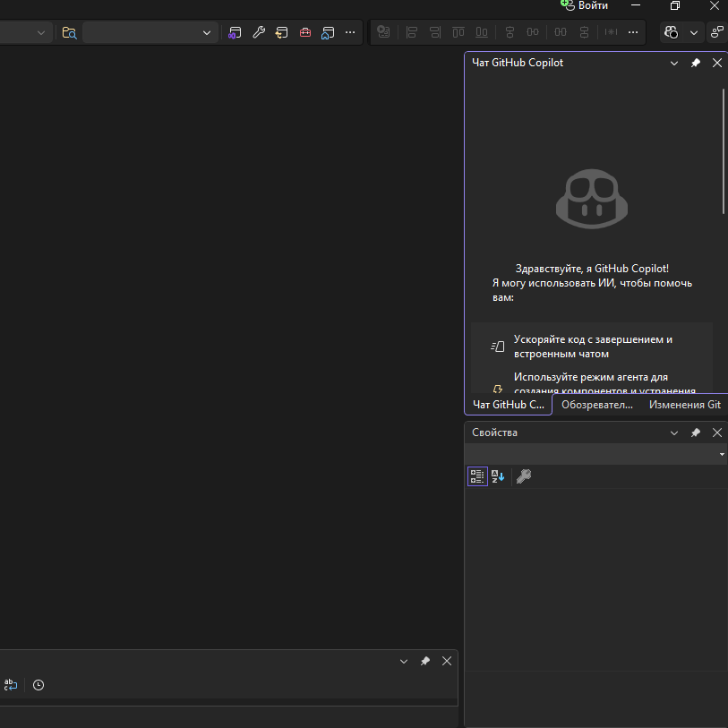The height and width of the screenshot is (728, 728).
Task: Open the Visual Studio window icon in toolbar
Action: click(x=235, y=32)
